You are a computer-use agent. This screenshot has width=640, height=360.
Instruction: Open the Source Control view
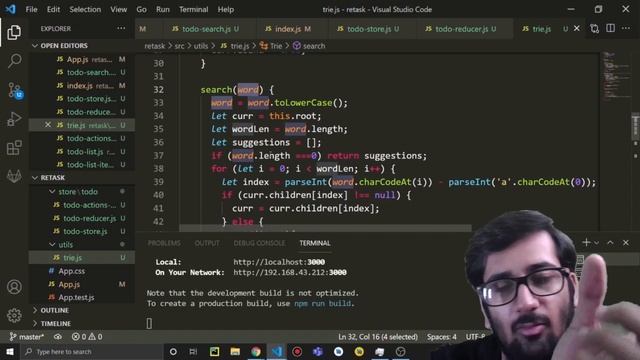click(15, 90)
